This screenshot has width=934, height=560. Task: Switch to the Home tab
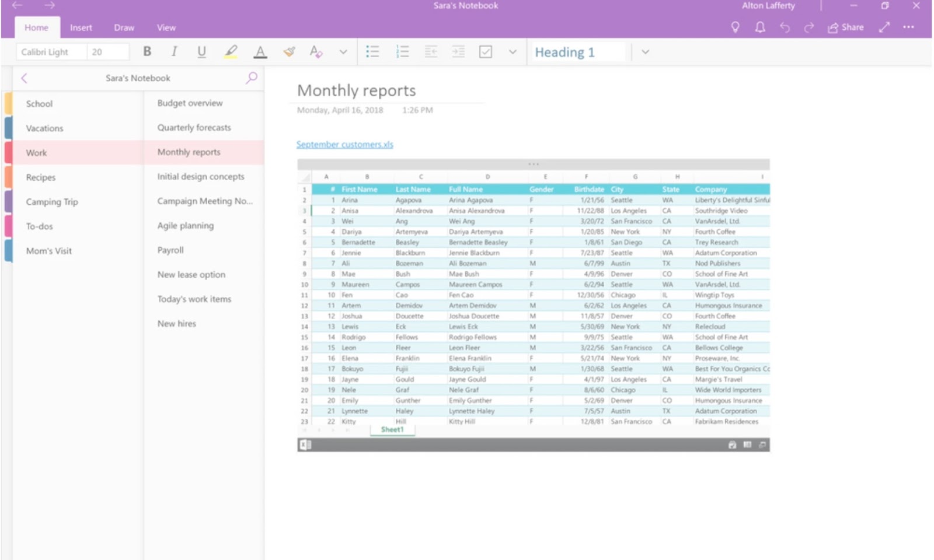point(36,27)
